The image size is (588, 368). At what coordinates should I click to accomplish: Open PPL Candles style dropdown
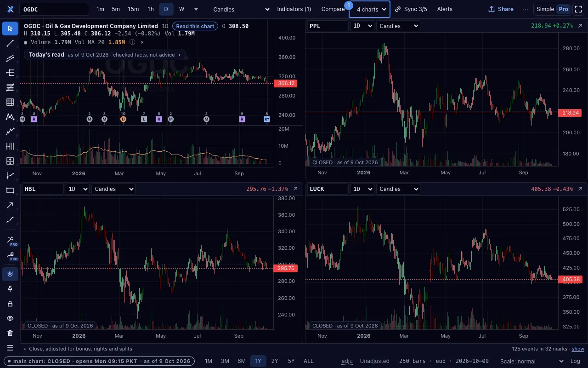(x=398, y=26)
